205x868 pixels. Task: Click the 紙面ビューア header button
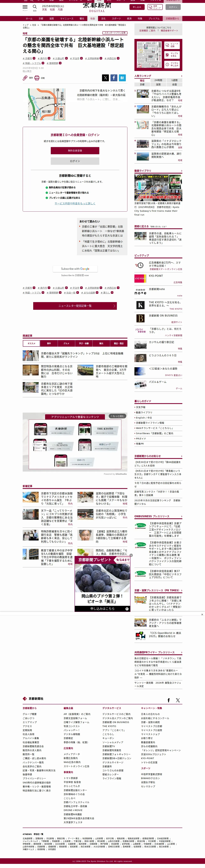pyautogui.click(x=155, y=7)
